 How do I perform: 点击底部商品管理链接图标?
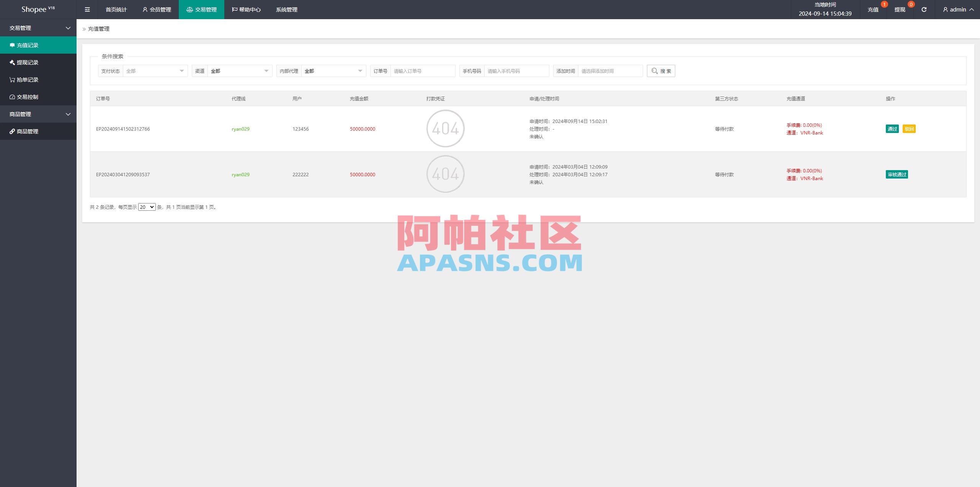pyautogui.click(x=11, y=131)
